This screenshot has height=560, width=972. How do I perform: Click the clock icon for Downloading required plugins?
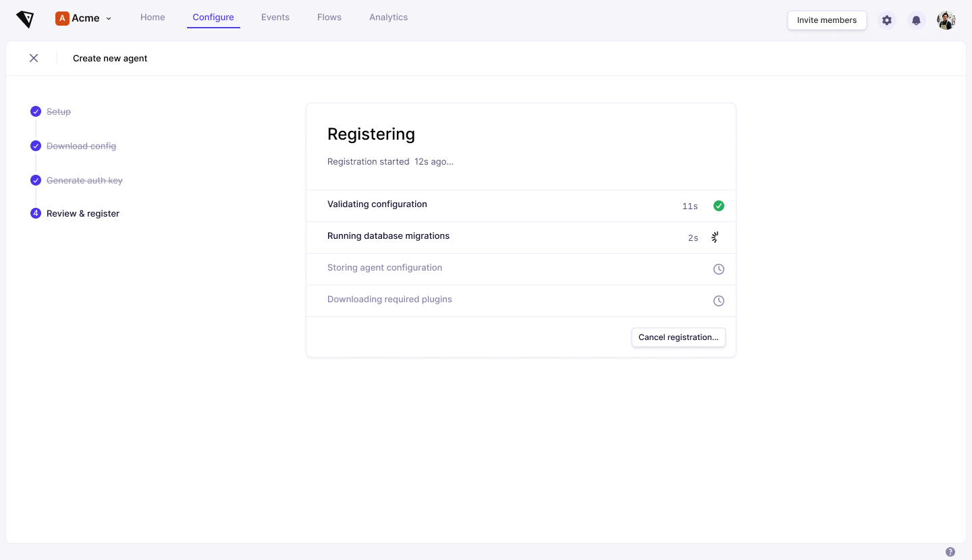pos(719,301)
